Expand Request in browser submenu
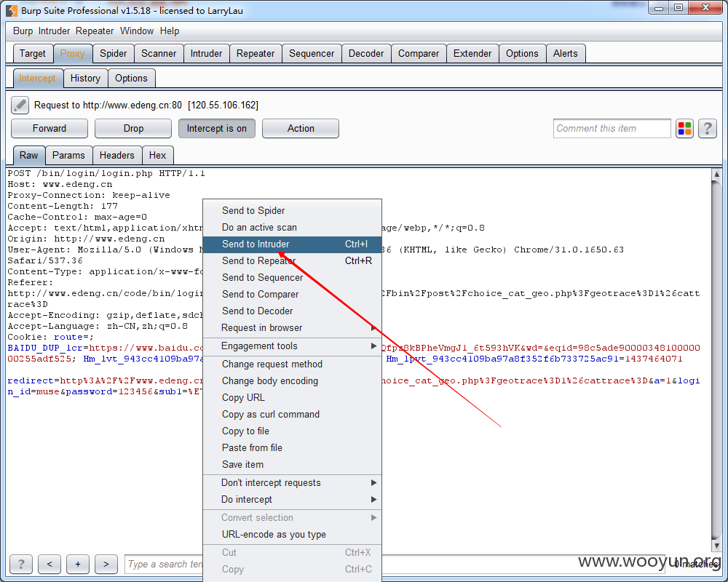The width and height of the screenshot is (728, 582). [x=292, y=327]
